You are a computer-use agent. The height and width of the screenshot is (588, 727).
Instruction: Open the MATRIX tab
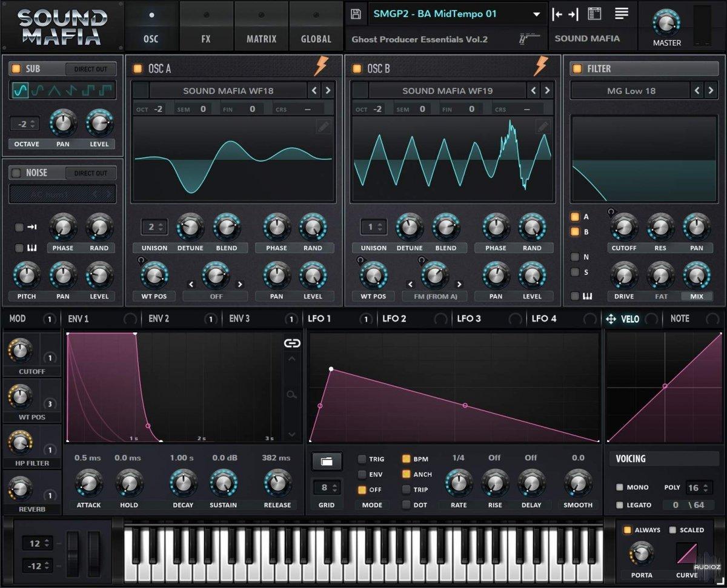(261, 25)
